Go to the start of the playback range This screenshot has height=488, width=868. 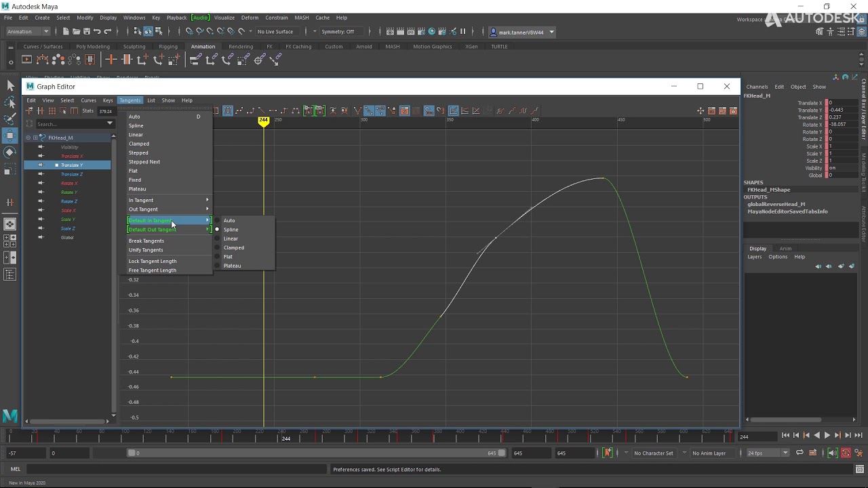(785, 436)
